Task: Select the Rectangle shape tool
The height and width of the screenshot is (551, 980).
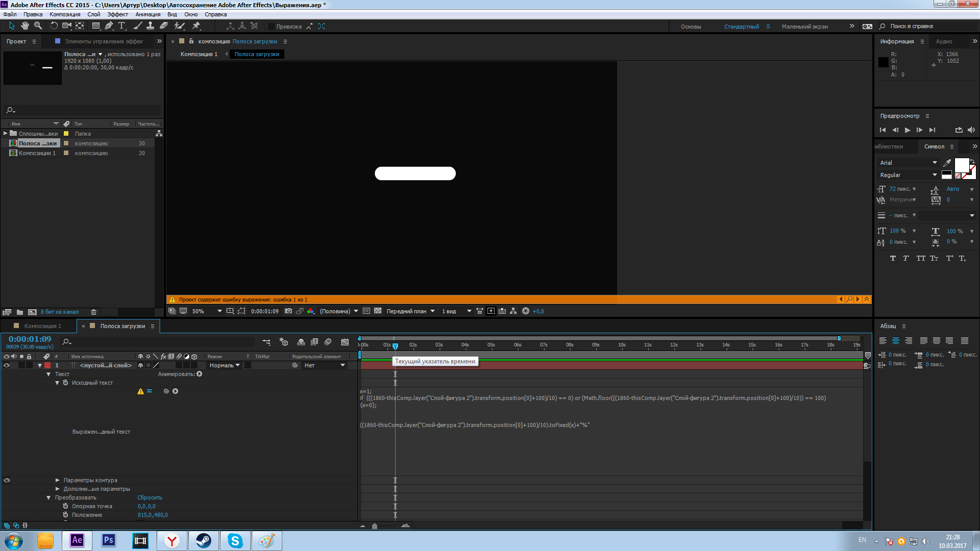Action: 95,26
